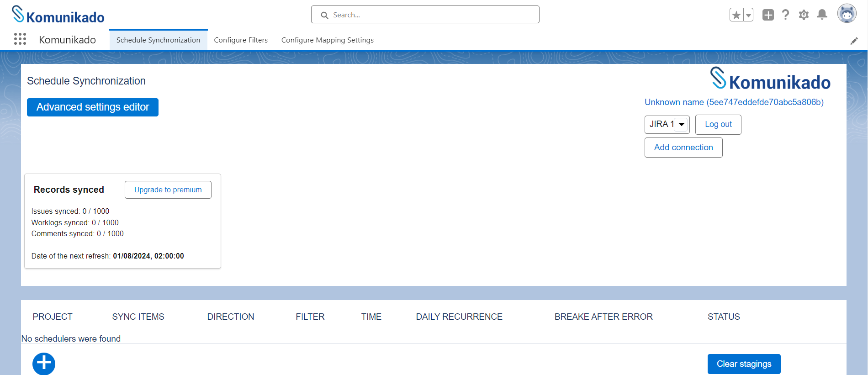This screenshot has width=868, height=375.
Task: Click the Komunikado logo in the panel
Action: [x=770, y=79]
